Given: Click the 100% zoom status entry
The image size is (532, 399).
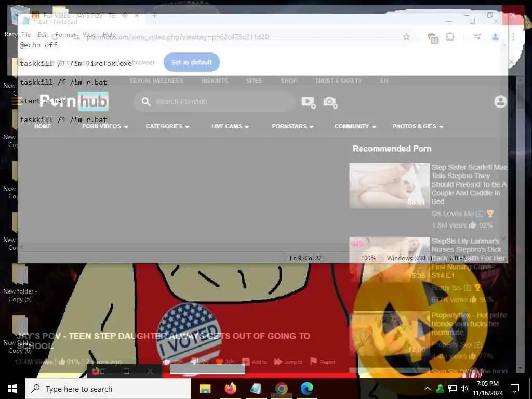Looking at the screenshot, I should [368, 258].
